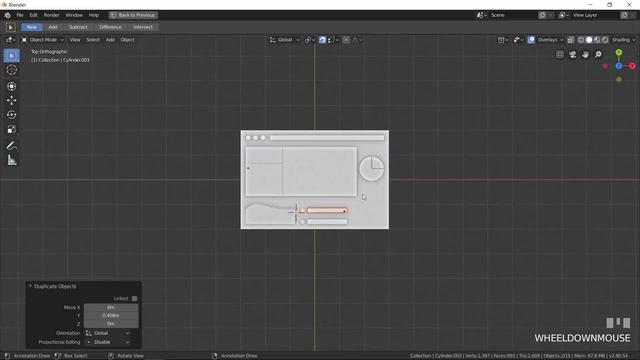This screenshot has height=360, width=640.
Task: Switch to Wireframe shading mode
Action: 581,40
